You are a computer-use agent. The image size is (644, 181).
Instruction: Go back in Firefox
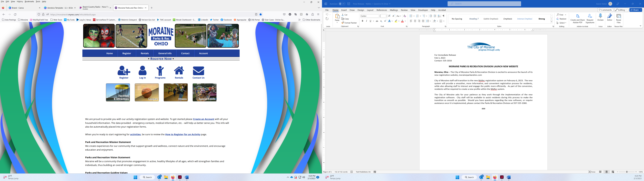pyautogui.click(x=4, y=14)
